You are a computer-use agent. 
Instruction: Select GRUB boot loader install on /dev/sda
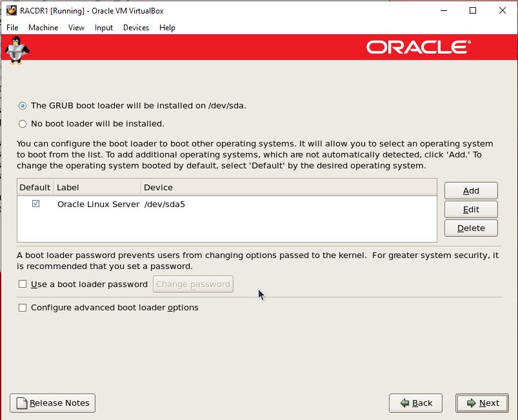[x=23, y=106]
